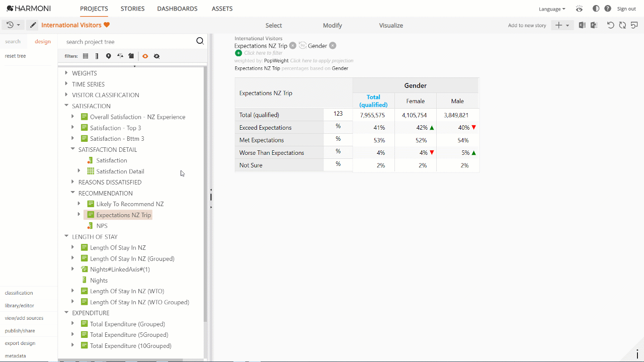Open the DASHBOARDS tab
Screen dimensions: 644x362
177,9
